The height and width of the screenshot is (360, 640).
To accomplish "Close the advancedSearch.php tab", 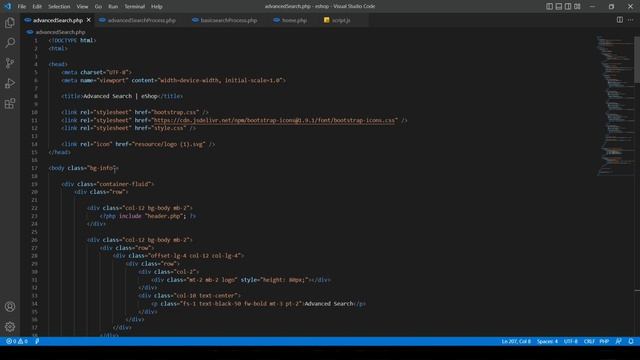I will [89, 20].
